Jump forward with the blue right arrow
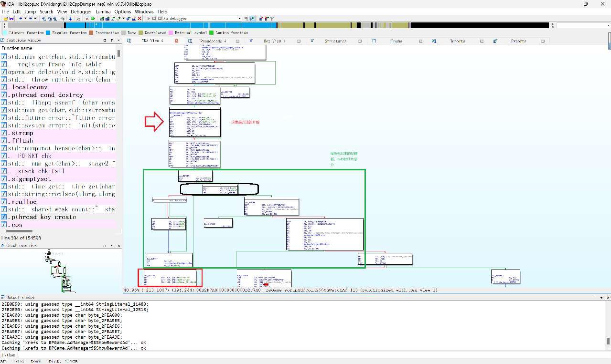 [30, 19]
